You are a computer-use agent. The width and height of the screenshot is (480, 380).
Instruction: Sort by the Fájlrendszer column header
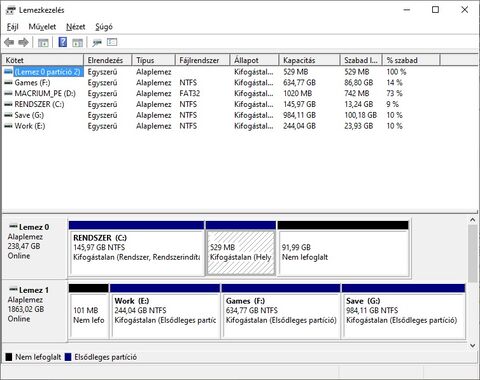[203, 60]
